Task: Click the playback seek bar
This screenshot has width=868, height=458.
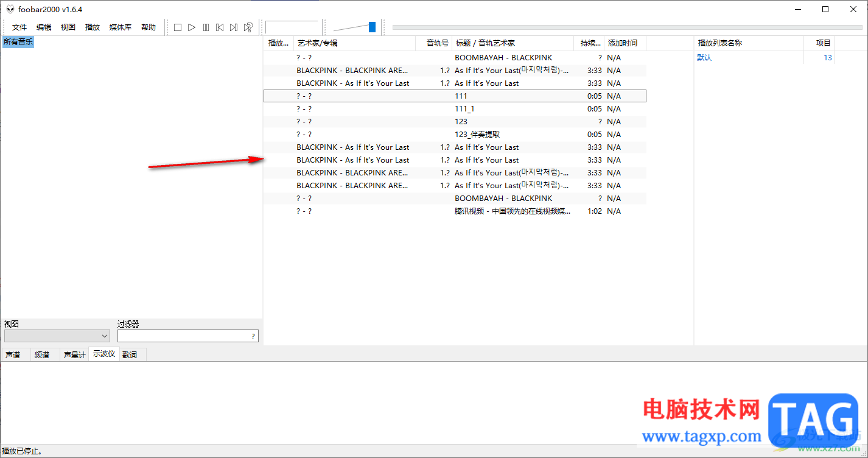Action: pyautogui.click(x=628, y=27)
